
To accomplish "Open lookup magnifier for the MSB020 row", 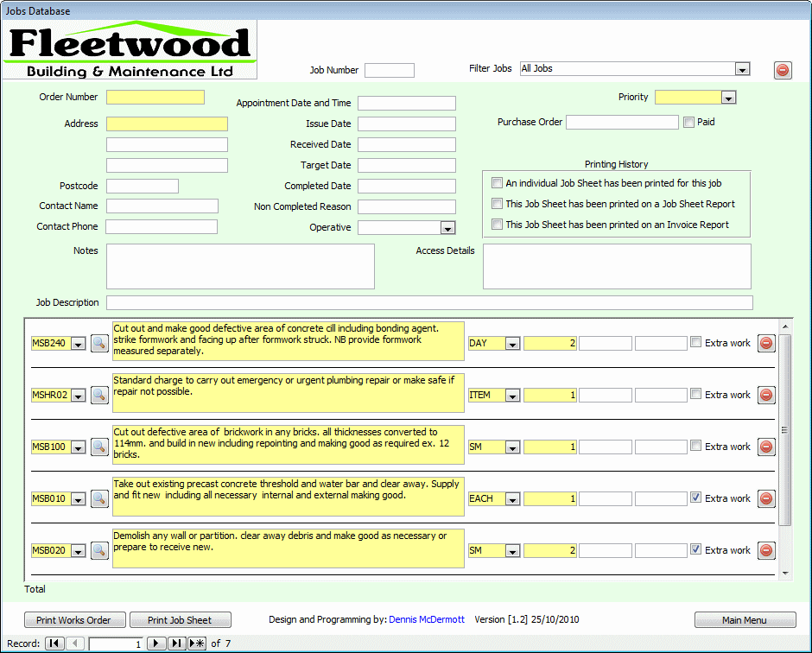I will [99, 550].
